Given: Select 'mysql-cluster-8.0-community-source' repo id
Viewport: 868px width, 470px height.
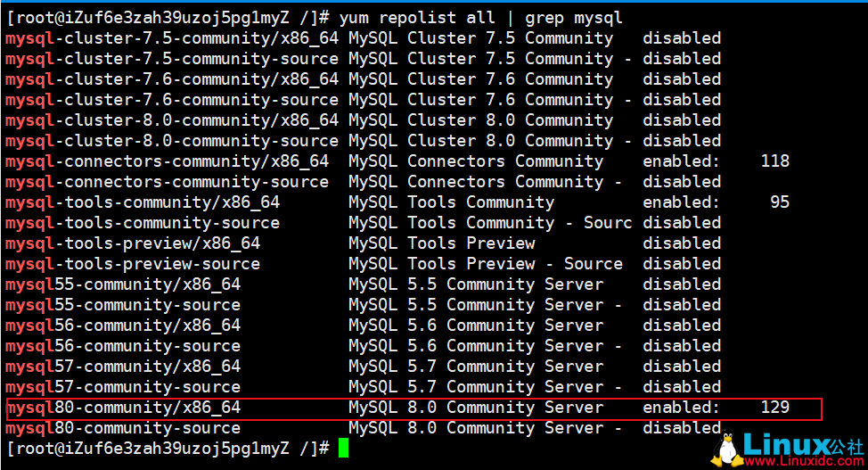Looking at the screenshot, I should (172, 141).
